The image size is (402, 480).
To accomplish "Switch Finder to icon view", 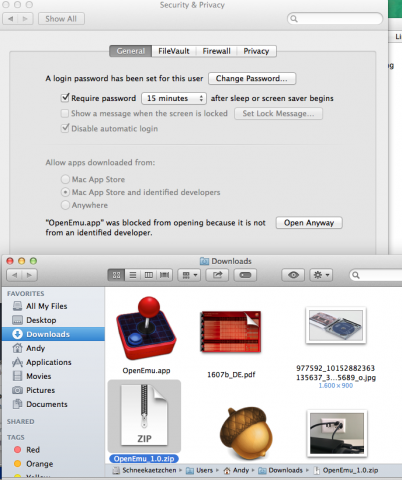I will pos(116,275).
